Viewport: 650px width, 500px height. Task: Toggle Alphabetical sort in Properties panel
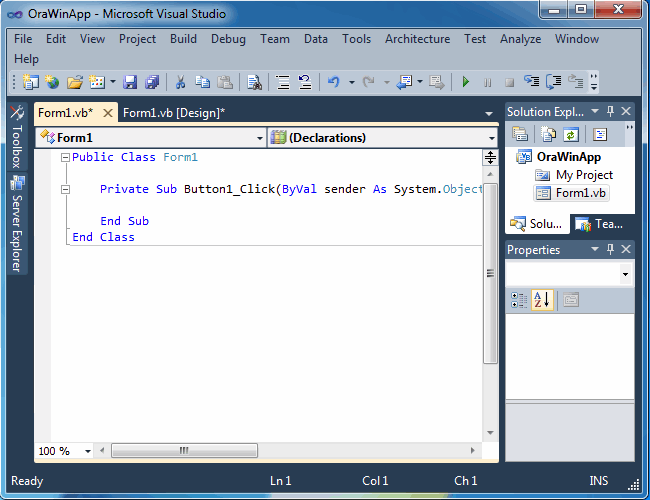click(x=542, y=299)
